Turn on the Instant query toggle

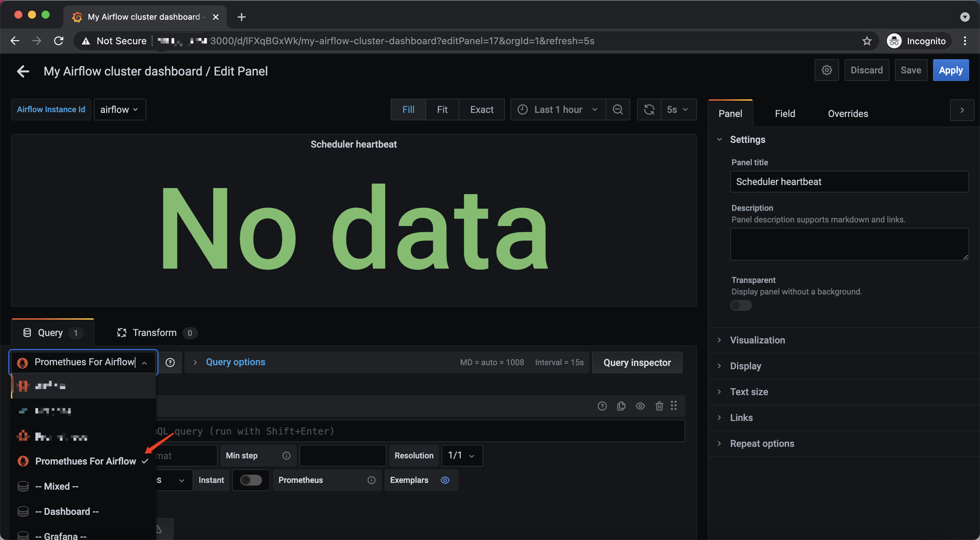click(x=251, y=480)
